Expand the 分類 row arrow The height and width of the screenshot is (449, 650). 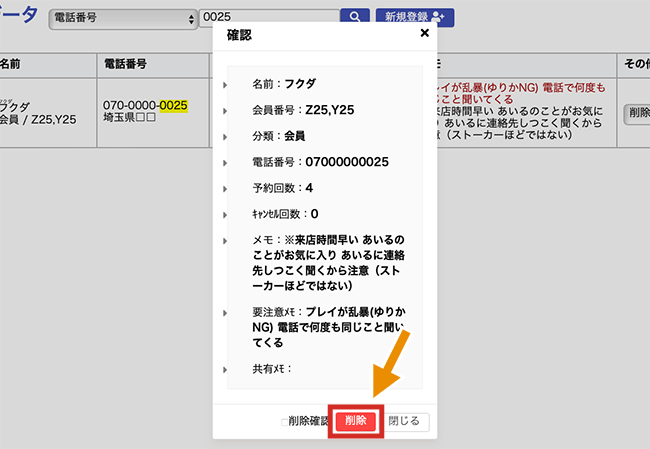point(225,136)
